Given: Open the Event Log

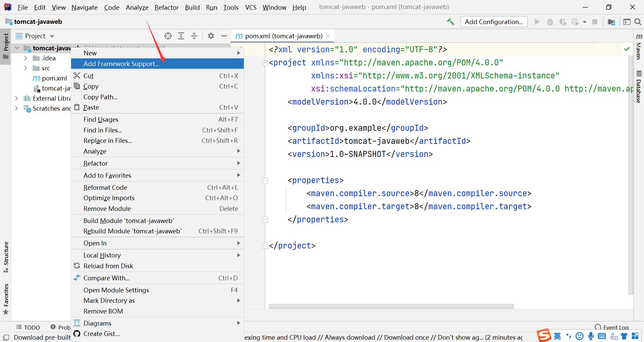Looking at the screenshot, I should [x=612, y=327].
